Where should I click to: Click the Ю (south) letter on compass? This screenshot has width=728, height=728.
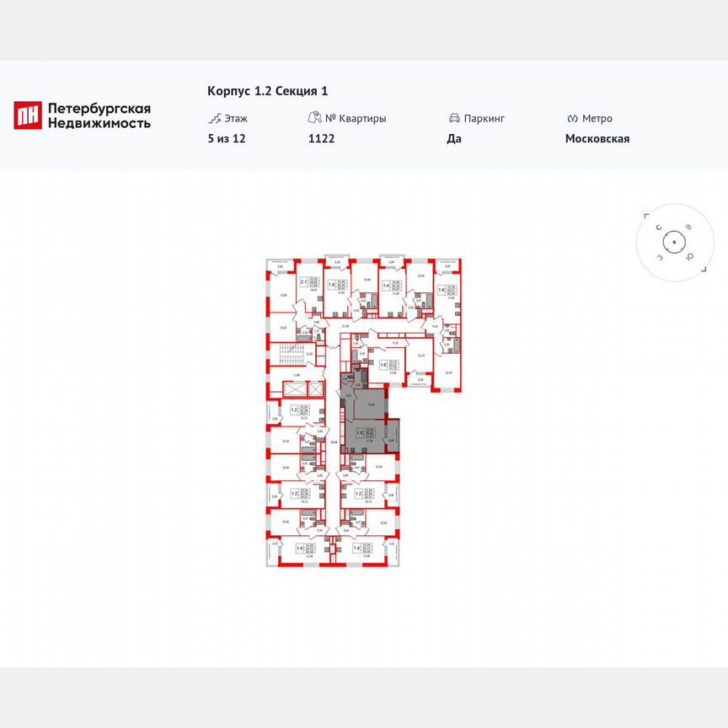click(x=690, y=256)
